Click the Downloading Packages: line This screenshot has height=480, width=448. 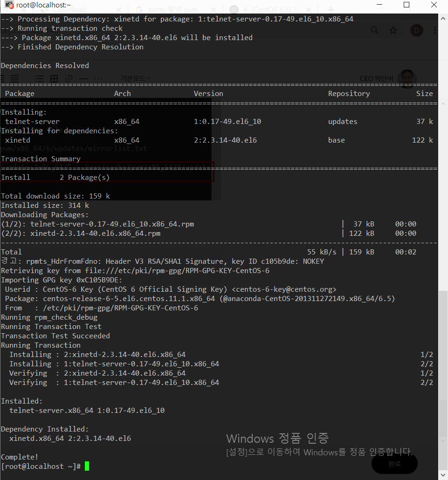[45, 215]
